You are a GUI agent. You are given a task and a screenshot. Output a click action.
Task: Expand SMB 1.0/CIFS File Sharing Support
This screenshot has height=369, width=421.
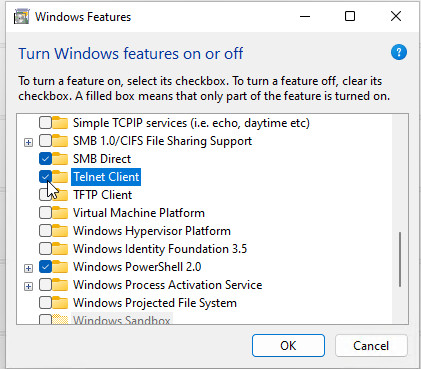pyautogui.click(x=29, y=143)
